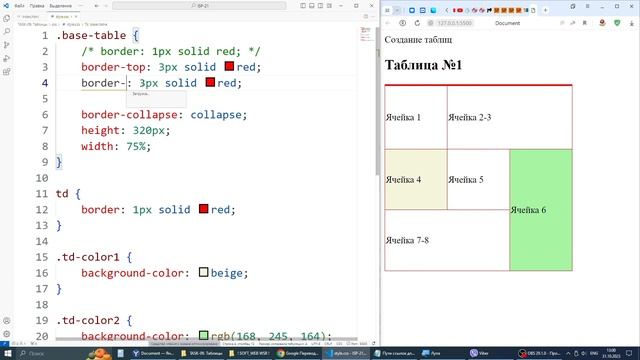The height and width of the screenshot is (360, 640).
Task: Click the browser tab scroll-left chevron
Action: click(x=447, y=10)
